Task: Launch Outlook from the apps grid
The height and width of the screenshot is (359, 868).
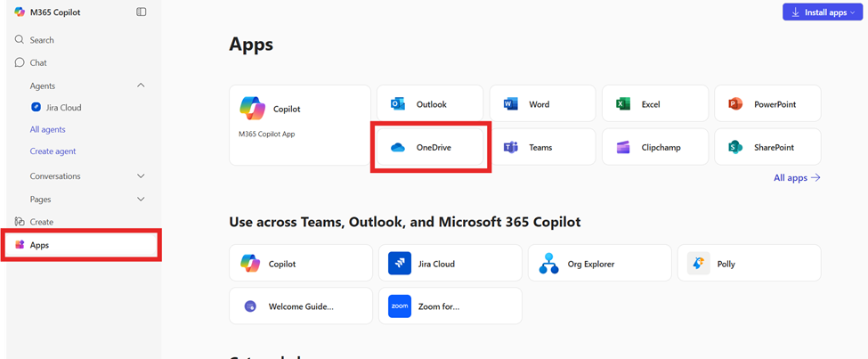Action: click(430, 104)
